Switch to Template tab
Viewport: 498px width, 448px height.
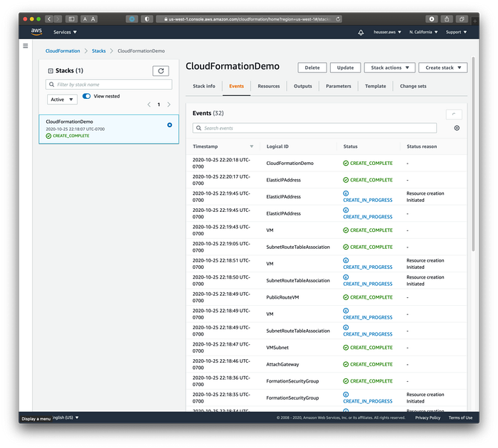pos(376,86)
